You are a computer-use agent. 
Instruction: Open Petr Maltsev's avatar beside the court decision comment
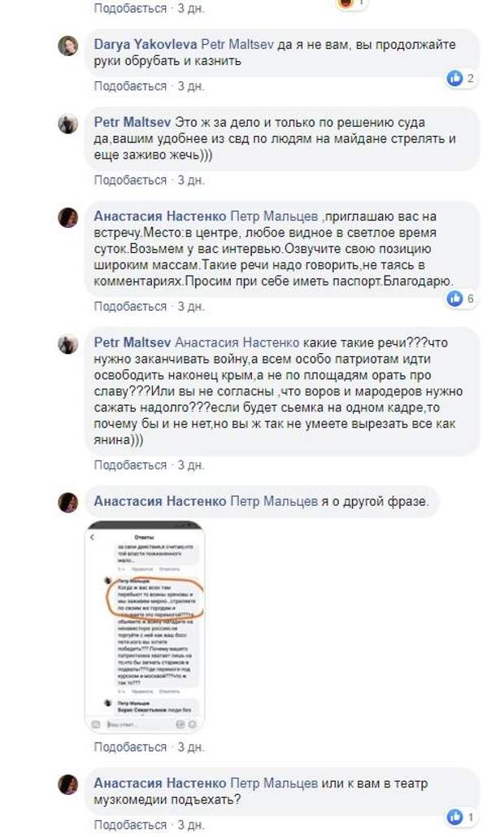pos(68,124)
